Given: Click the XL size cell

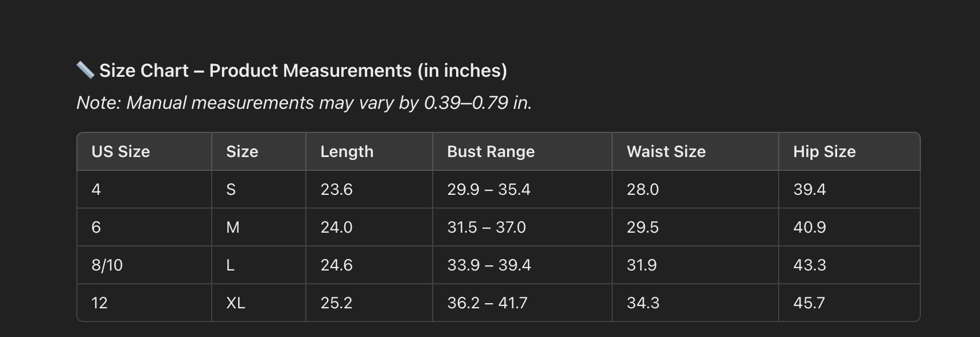Looking at the screenshot, I should tap(259, 303).
